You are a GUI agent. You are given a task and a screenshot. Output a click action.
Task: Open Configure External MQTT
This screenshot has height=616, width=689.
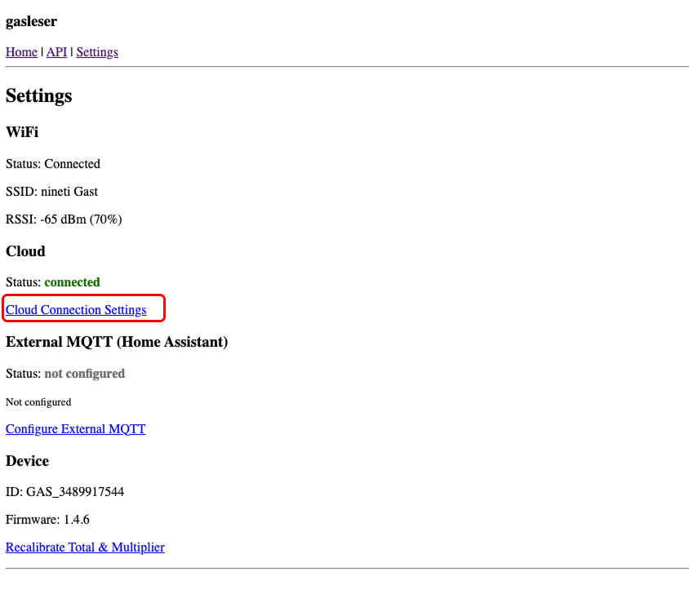pyautogui.click(x=75, y=428)
